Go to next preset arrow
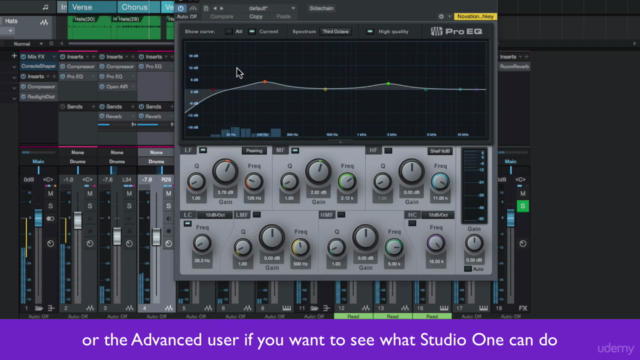Image resolution: width=640 pixels, height=360 pixels. tap(222, 8)
